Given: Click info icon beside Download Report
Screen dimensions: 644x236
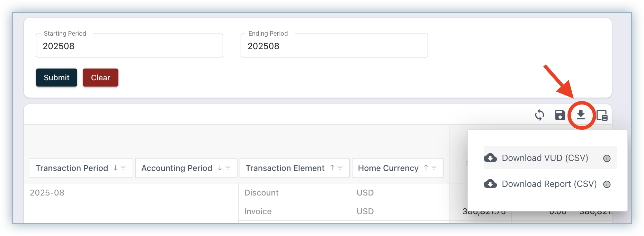Looking at the screenshot, I should pyautogui.click(x=607, y=184).
